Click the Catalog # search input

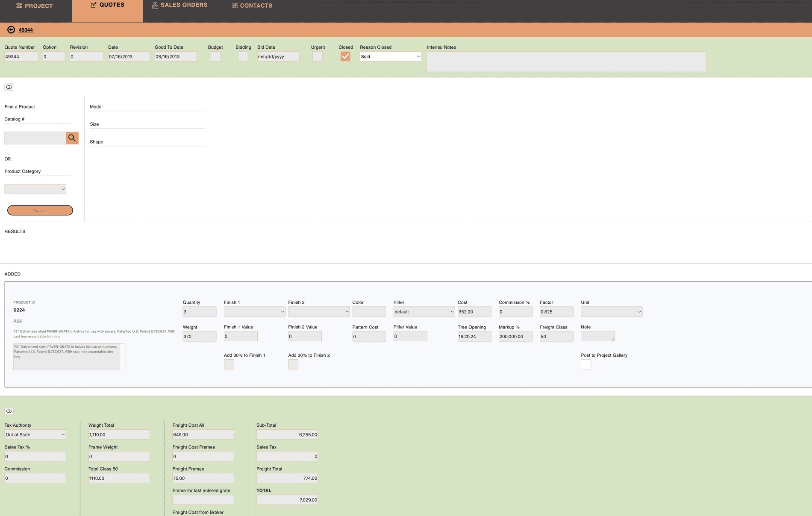pyautogui.click(x=35, y=138)
